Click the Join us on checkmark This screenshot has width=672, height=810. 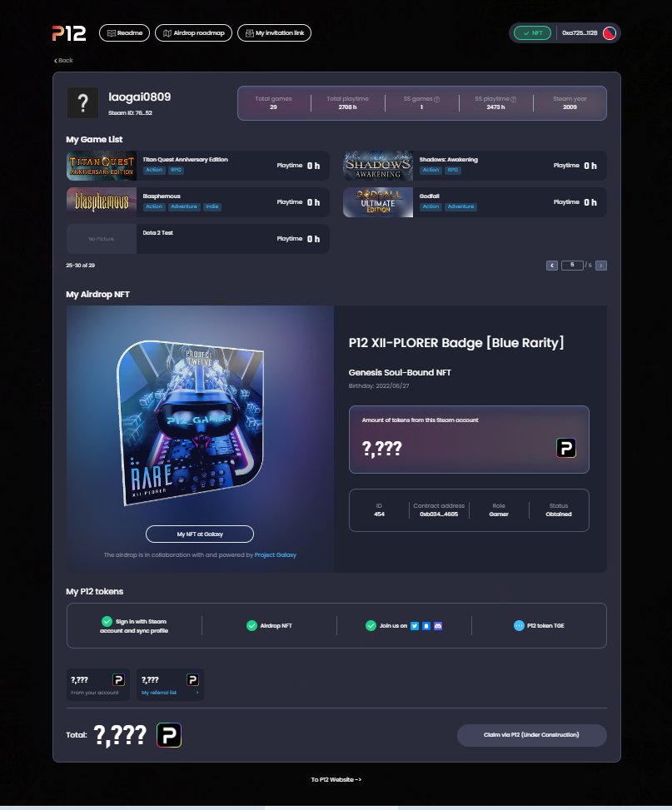click(371, 625)
